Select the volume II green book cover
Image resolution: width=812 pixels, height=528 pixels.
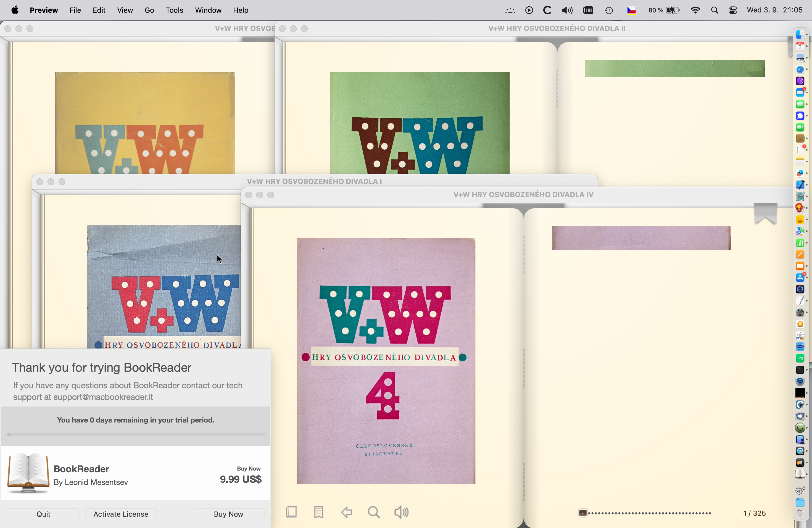point(420,123)
